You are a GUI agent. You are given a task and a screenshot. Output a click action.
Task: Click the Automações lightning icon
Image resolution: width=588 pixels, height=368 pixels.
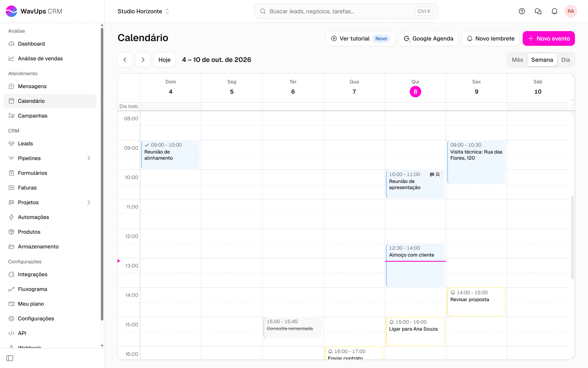click(11, 217)
